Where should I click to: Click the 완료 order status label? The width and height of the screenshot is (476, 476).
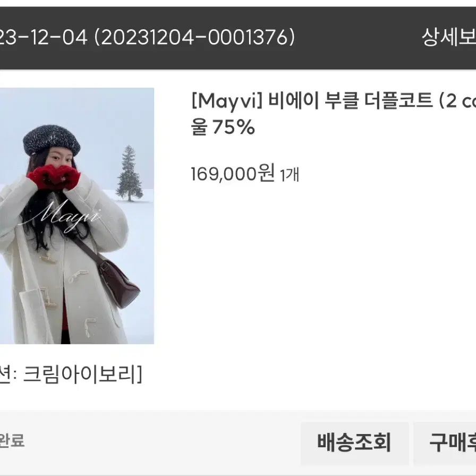12,441
